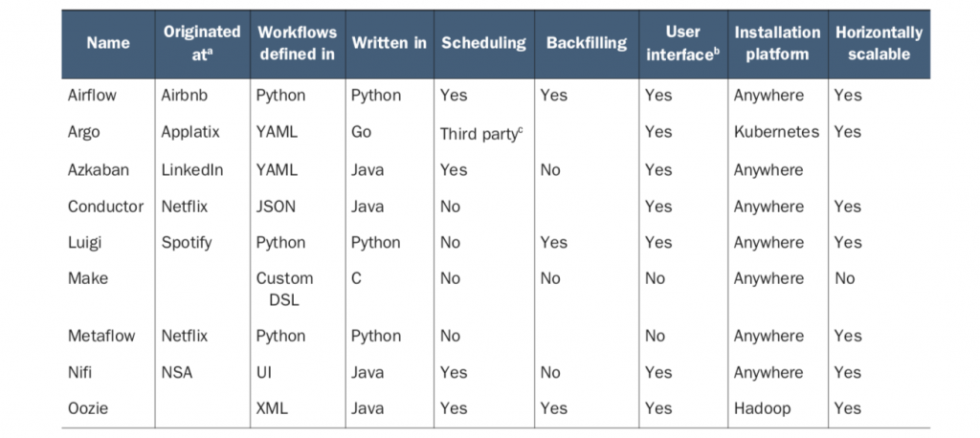Select the Workflows defined in header

pos(297,43)
